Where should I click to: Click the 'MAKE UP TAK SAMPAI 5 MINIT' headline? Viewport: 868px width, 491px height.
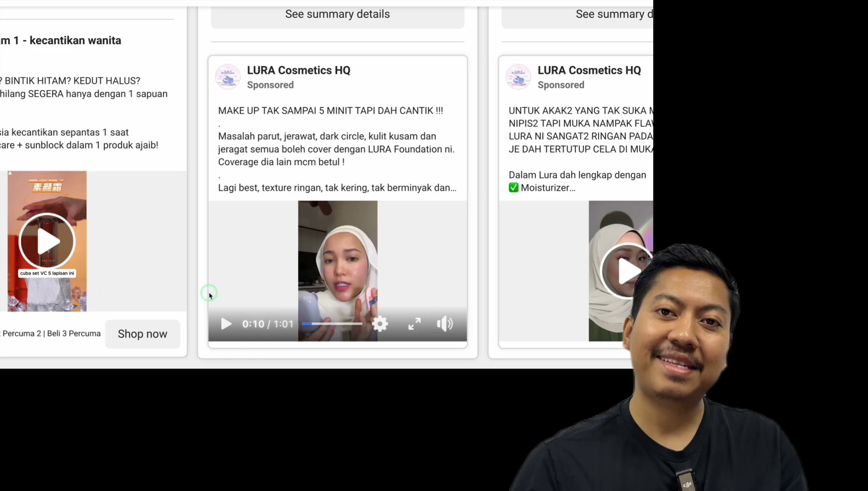[330, 110]
